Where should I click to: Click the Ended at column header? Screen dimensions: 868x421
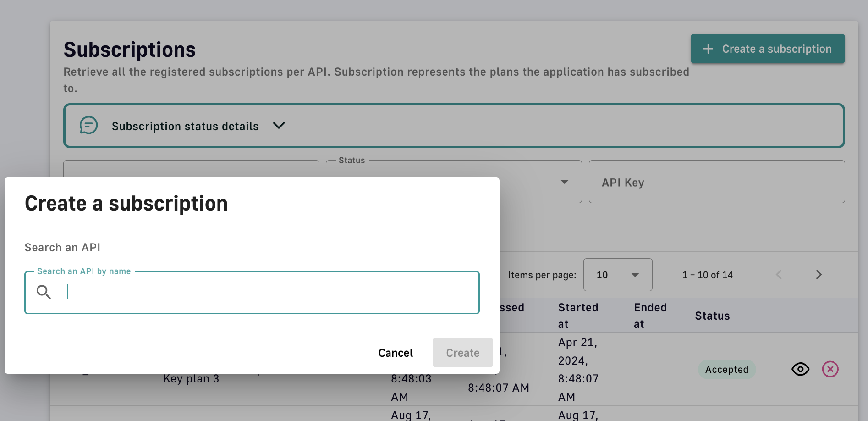click(650, 316)
